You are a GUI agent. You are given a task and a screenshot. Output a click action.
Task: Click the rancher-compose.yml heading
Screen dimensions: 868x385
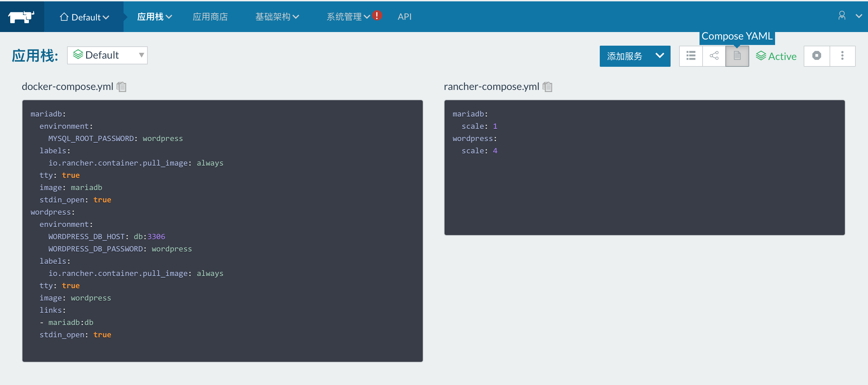[492, 87]
